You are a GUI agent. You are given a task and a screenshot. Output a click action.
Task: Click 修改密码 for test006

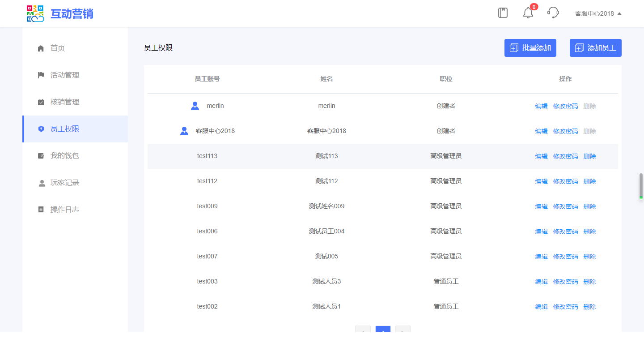point(566,232)
